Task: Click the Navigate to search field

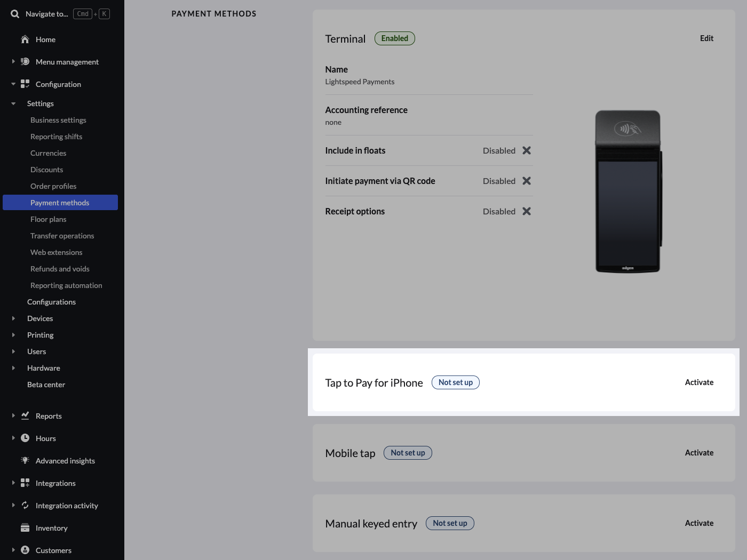Action: point(47,14)
